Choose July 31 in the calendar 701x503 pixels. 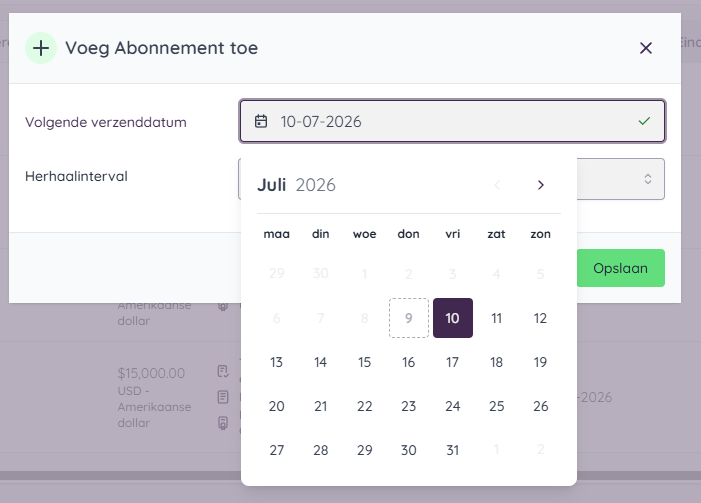[x=452, y=450]
